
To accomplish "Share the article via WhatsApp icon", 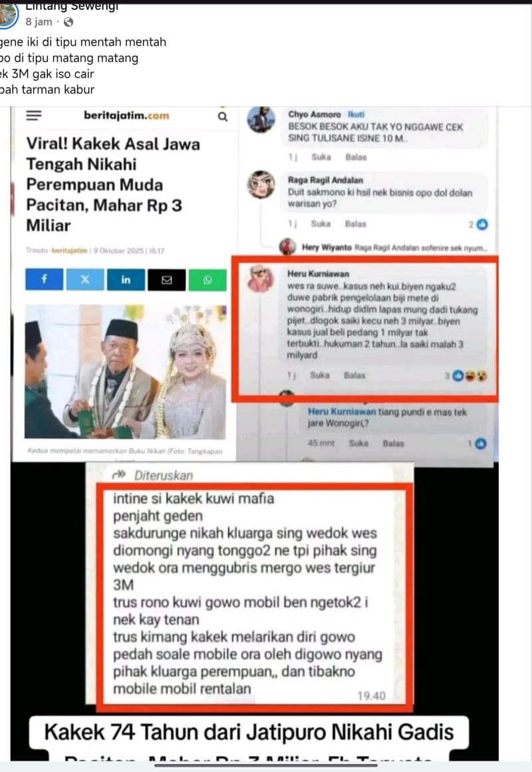I will tap(207, 279).
